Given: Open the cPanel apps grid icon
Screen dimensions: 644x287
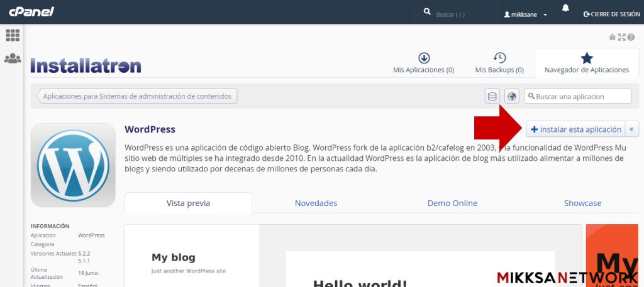Looking at the screenshot, I should point(12,35).
